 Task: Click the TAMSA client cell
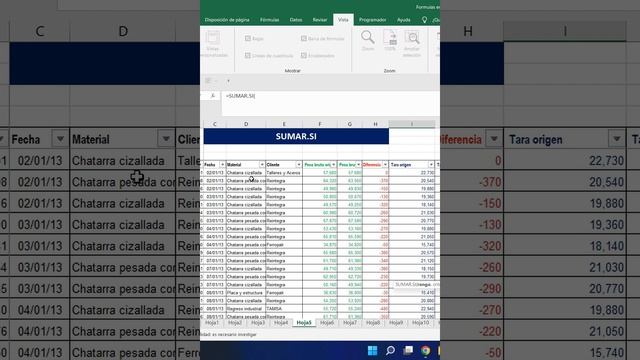coord(284,309)
